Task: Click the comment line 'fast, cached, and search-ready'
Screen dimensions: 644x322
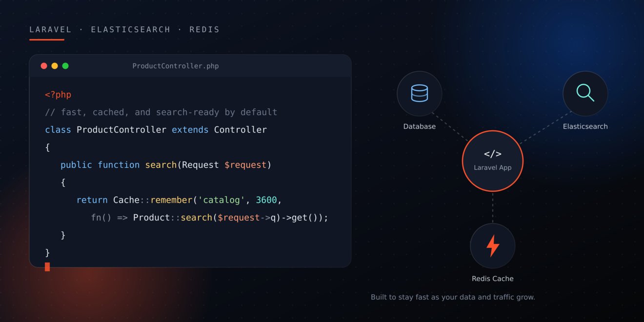Action: (x=161, y=112)
